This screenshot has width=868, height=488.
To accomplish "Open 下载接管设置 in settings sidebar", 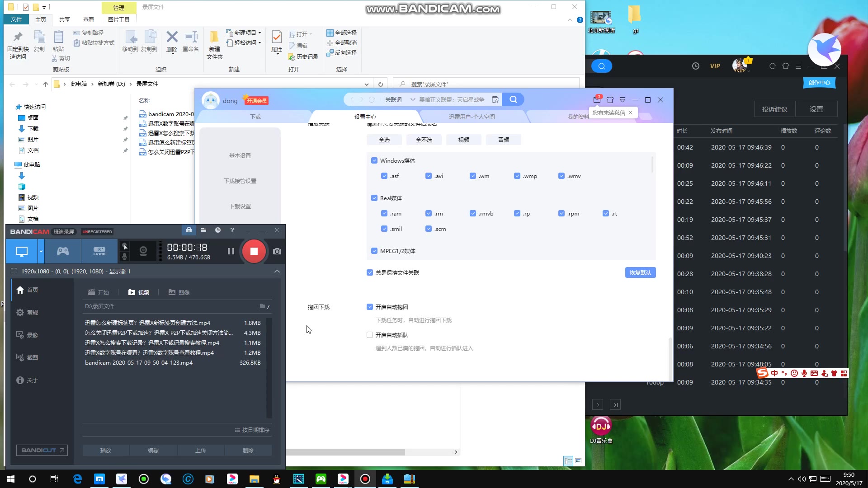I will click(240, 181).
